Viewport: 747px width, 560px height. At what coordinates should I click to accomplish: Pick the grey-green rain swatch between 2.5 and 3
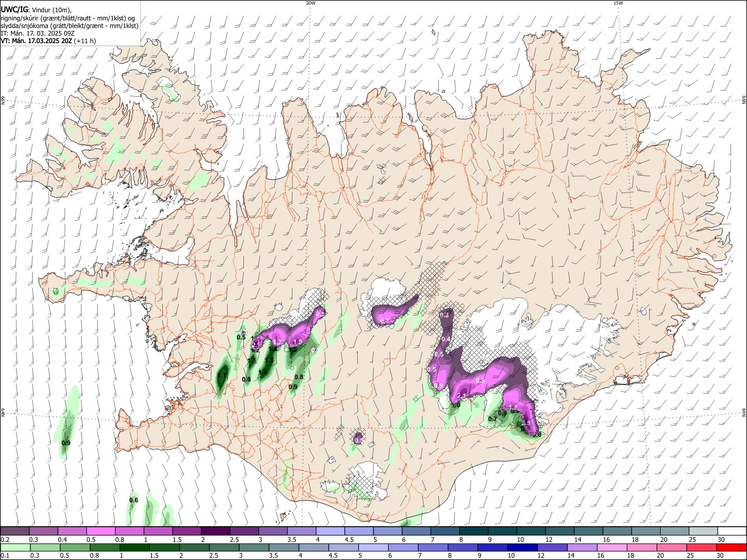[225, 547]
